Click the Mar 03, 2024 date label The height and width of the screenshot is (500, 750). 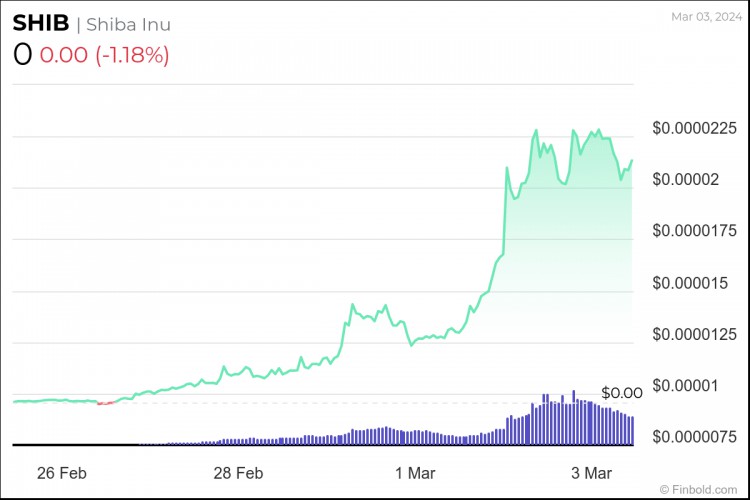(706, 17)
